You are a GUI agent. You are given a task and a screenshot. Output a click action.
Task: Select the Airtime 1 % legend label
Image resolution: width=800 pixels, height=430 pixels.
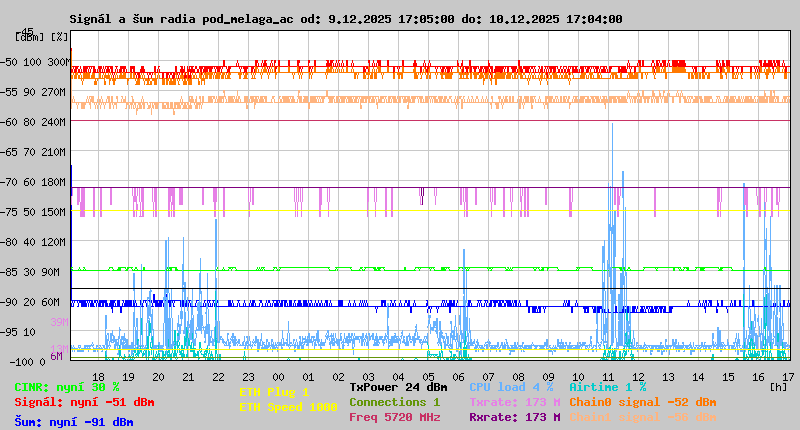click(607, 387)
